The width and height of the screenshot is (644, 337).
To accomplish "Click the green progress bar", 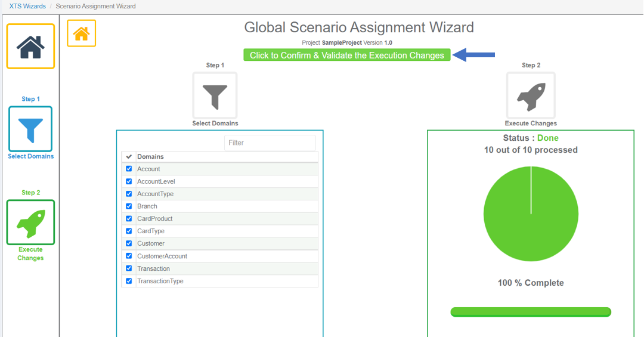I will coord(531,312).
